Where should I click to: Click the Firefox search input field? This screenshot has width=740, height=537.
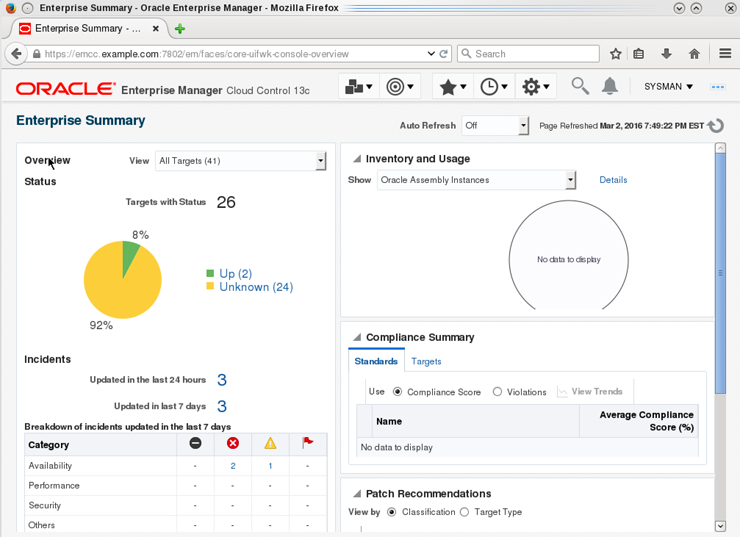[x=528, y=54]
